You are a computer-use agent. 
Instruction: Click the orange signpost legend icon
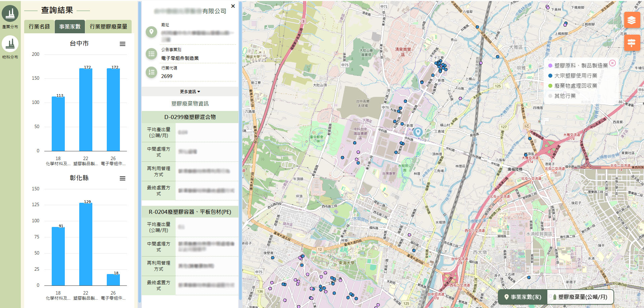point(633,43)
